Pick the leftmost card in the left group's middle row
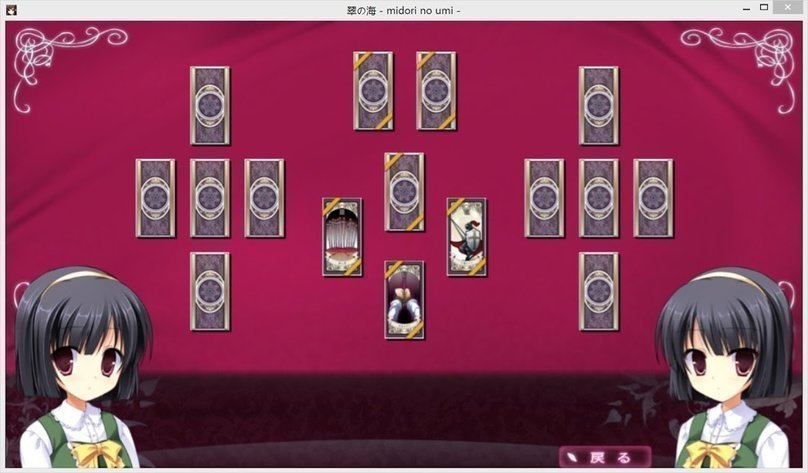The image size is (808, 473). pyautogui.click(x=156, y=198)
